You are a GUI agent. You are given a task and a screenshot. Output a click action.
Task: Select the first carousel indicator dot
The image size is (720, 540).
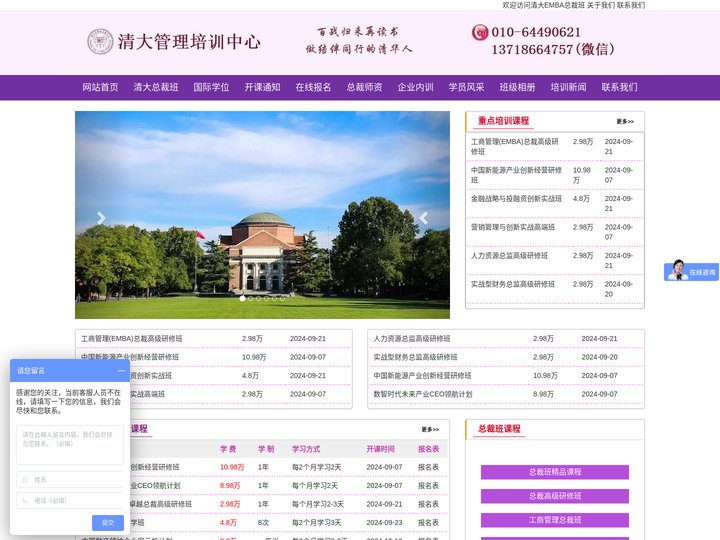click(242, 298)
